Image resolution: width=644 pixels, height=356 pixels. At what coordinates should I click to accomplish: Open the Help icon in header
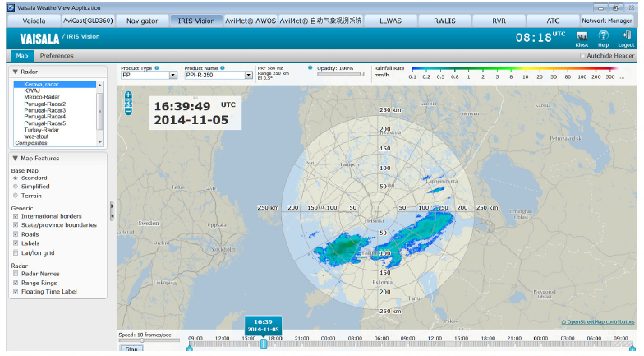tap(604, 36)
